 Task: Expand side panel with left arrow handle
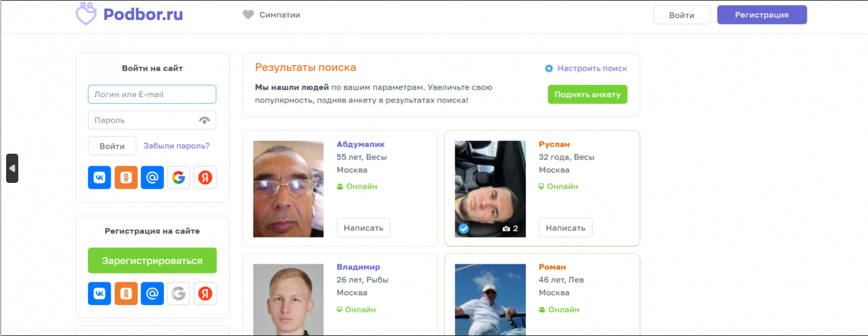tap(12, 168)
